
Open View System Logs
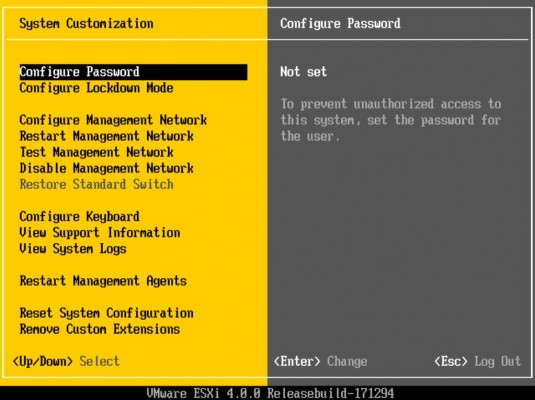tap(73, 249)
